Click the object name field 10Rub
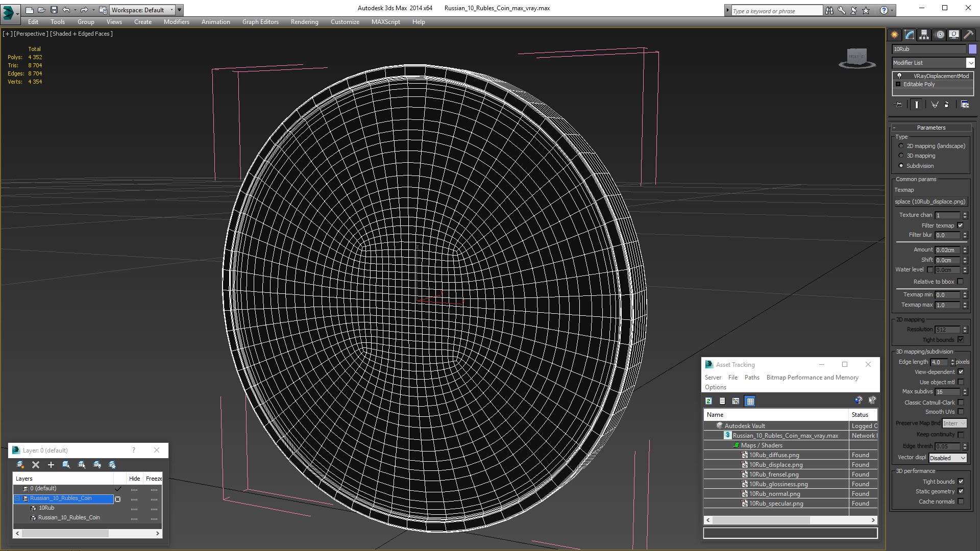The image size is (980, 551). [929, 49]
